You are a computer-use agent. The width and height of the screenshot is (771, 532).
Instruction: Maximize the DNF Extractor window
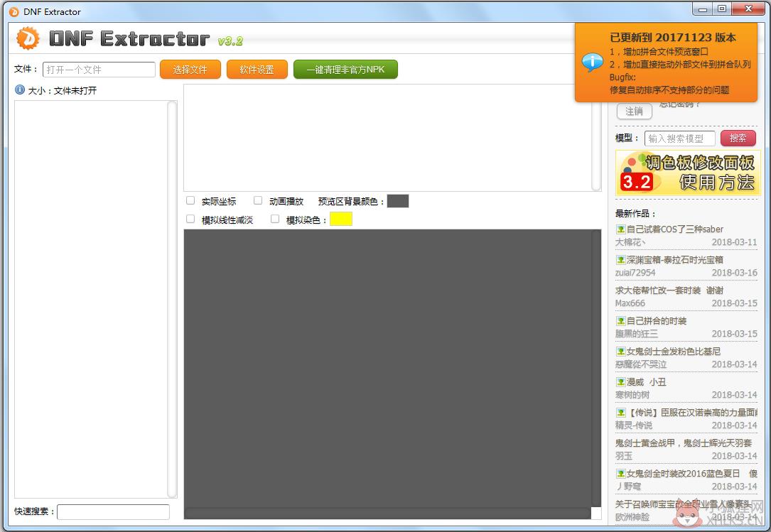721,9
